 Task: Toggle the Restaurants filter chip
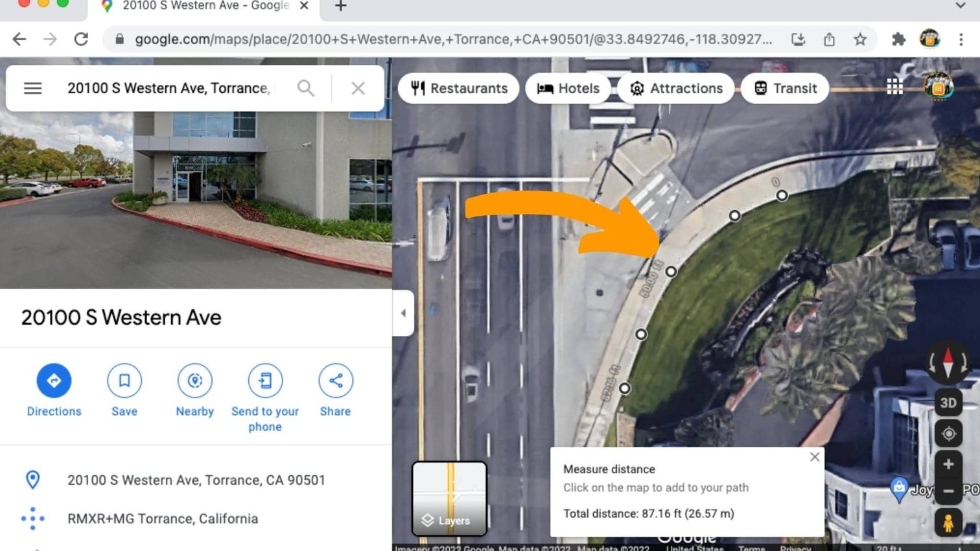point(458,88)
